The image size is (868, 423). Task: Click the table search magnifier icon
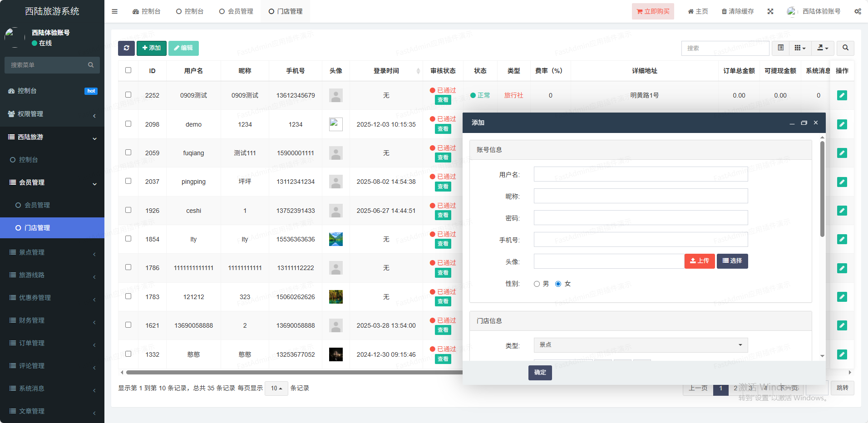(845, 48)
